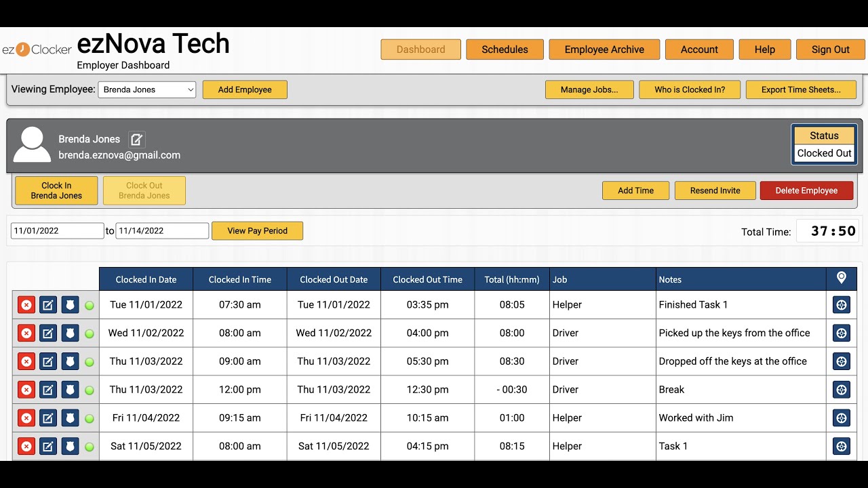This screenshot has height=488, width=868.
Task: Open the Account page
Action: pos(699,49)
